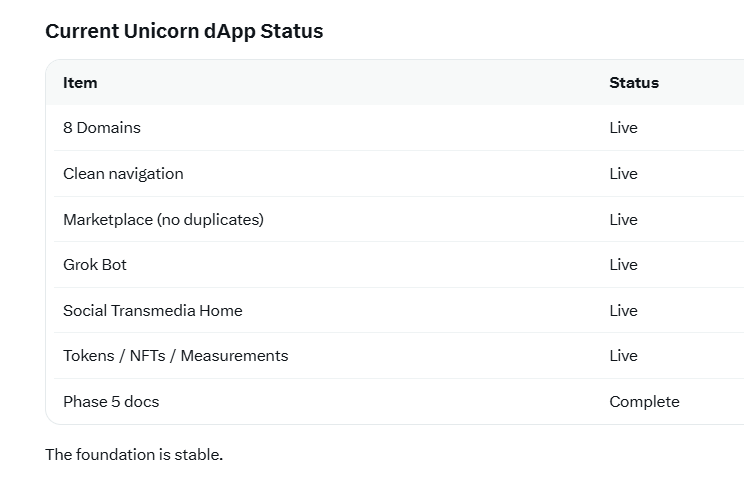Image resolution: width=744 pixels, height=488 pixels.
Task: Click Live status for Social Transmedia Home
Action: click(623, 310)
